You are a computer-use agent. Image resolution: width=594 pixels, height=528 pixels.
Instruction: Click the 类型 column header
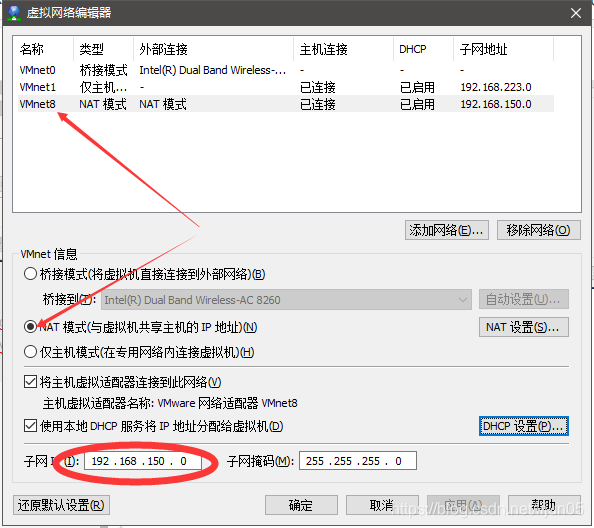point(103,49)
